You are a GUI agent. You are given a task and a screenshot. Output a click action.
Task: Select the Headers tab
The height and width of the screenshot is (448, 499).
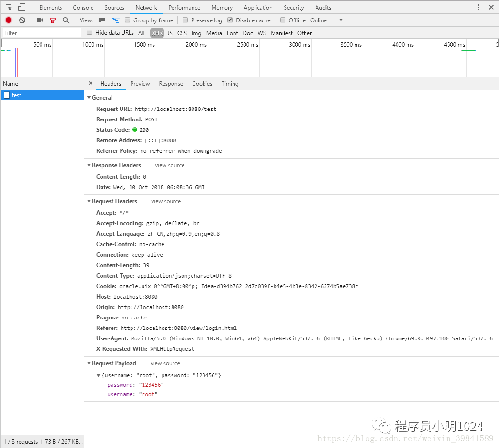pyautogui.click(x=111, y=84)
